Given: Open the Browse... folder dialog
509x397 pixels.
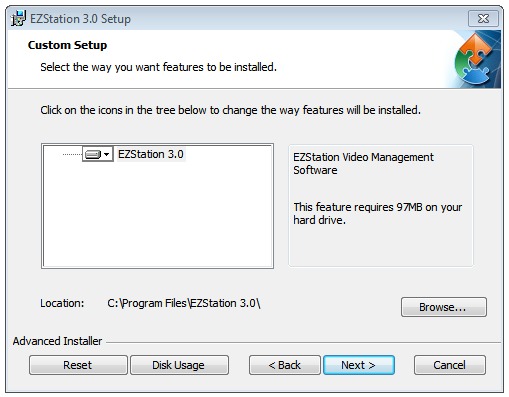Looking at the screenshot, I should [x=444, y=307].
